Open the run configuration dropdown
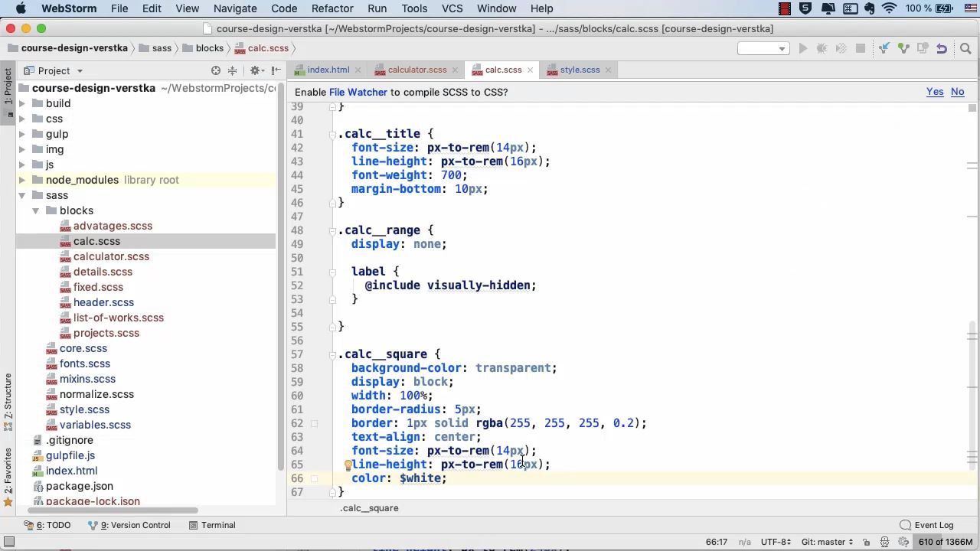 763,48
